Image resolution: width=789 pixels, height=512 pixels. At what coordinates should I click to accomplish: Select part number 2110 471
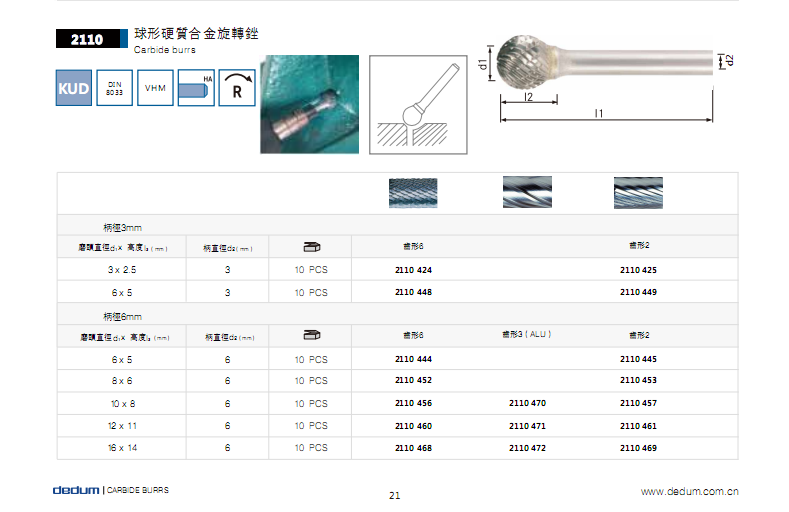527,426
